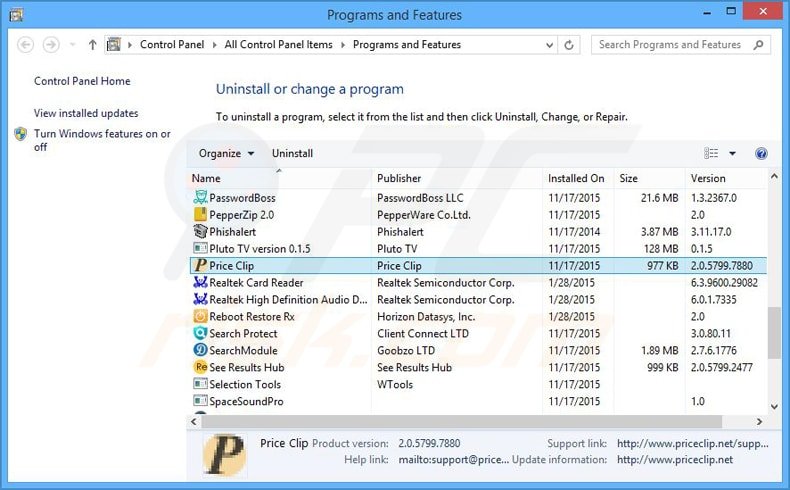
Task: Open the help question mark icon
Action: pos(761,154)
